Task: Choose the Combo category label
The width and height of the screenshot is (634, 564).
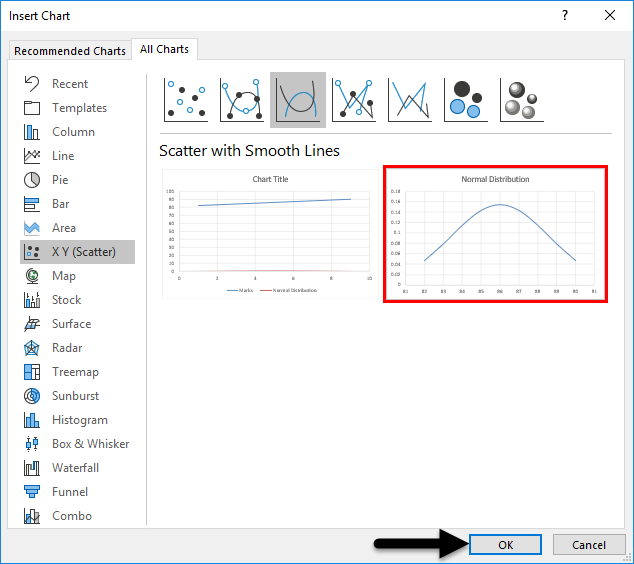Action: point(72,516)
